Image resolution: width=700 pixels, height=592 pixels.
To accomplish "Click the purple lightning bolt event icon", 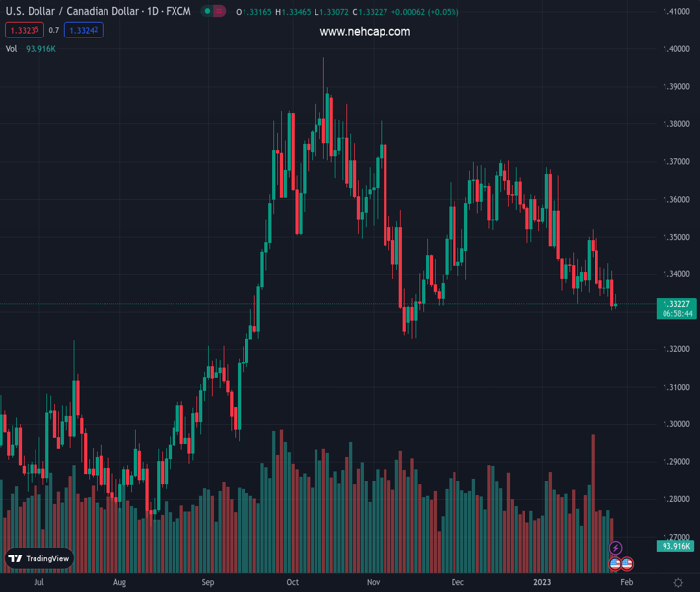I will point(616,548).
